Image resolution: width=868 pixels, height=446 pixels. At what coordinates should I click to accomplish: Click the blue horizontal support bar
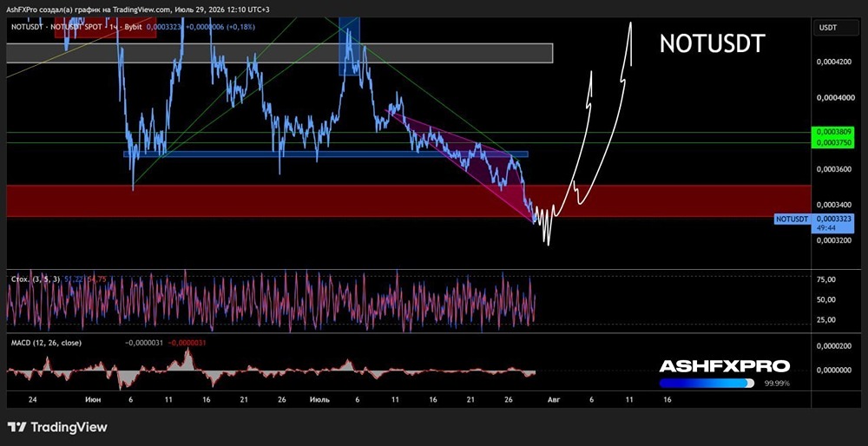click(x=325, y=154)
